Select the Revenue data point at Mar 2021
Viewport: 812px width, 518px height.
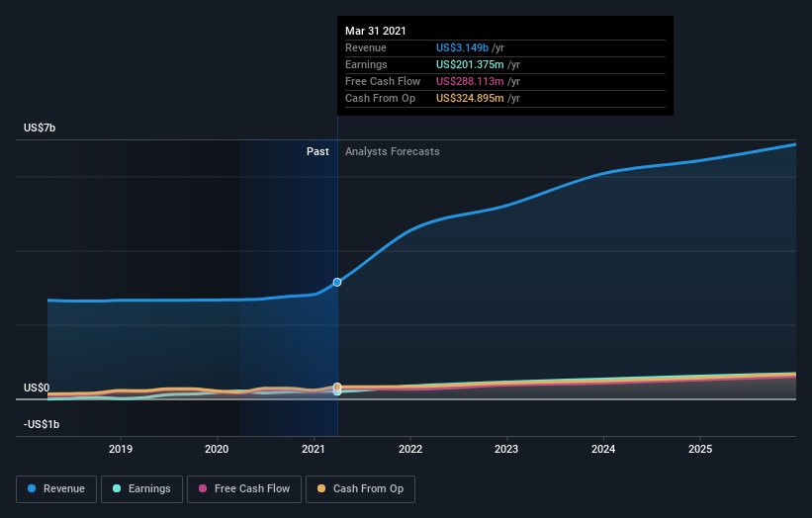(337, 282)
